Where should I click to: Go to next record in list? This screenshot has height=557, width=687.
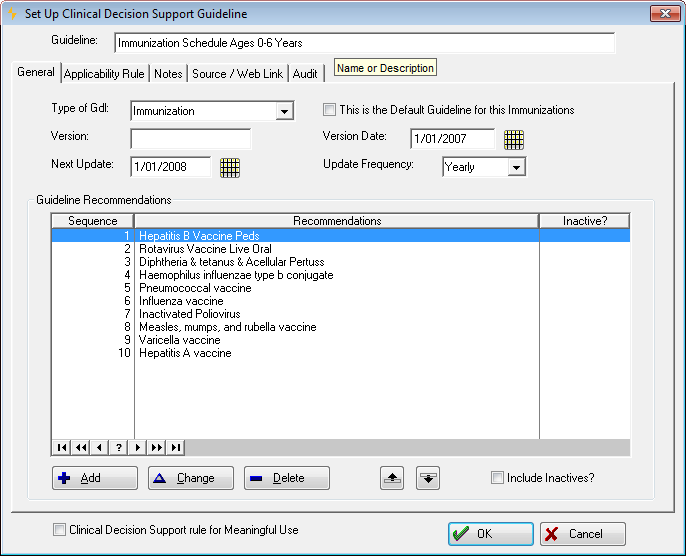point(138,447)
